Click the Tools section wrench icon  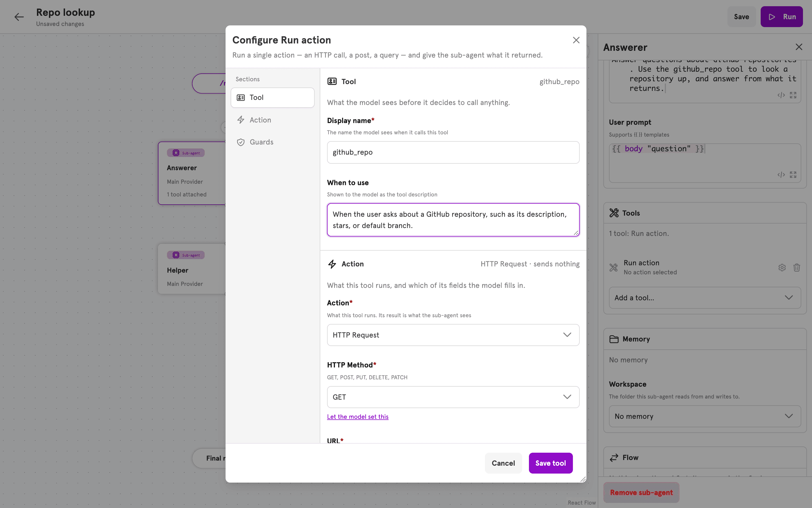[614, 213]
